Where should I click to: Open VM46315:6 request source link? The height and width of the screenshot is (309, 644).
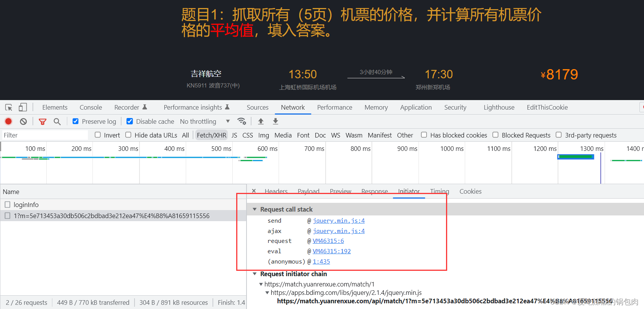pyautogui.click(x=328, y=241)
